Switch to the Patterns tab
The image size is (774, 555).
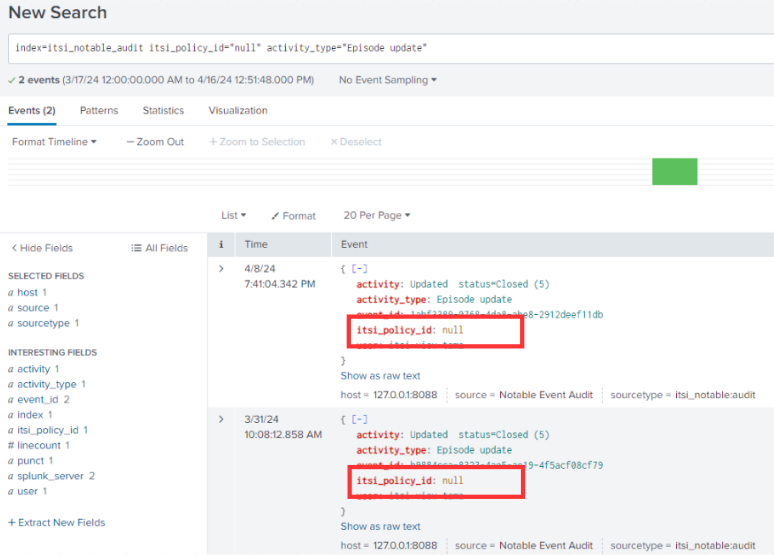(x=98, y=111)
